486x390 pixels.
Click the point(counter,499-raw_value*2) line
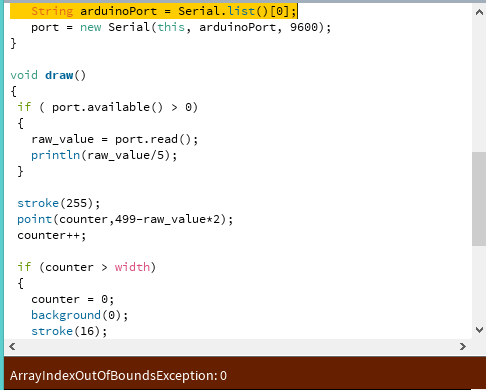pyautogui.click(x=125, y=219)
